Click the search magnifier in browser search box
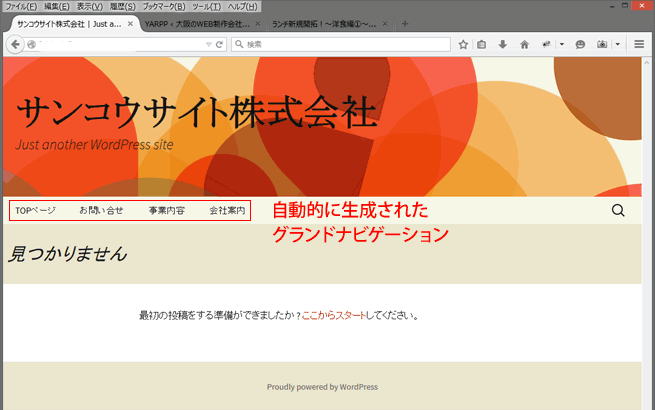Screen dimensions: 655x410 (x=239, y=44)
